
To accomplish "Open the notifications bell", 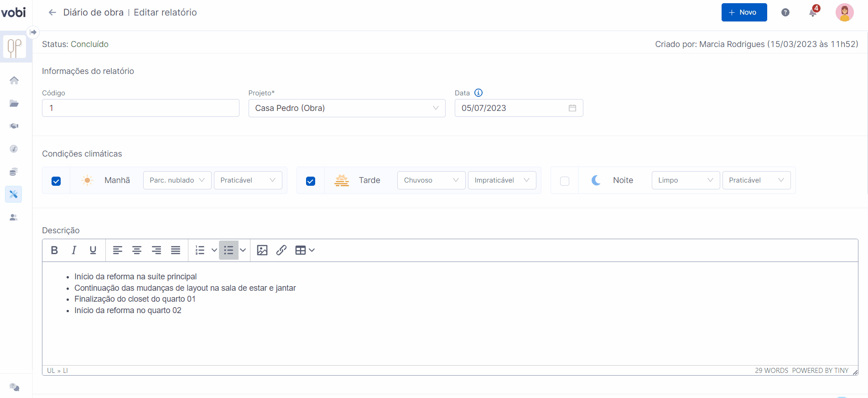I will pyautogui.click(x=813, y=12).
